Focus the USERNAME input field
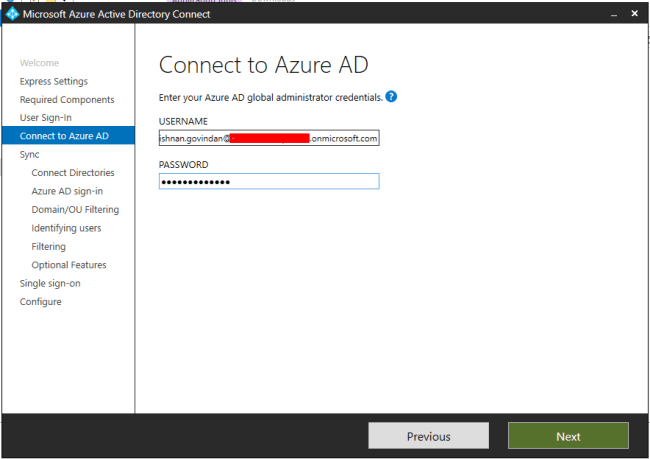 point(269,138)
